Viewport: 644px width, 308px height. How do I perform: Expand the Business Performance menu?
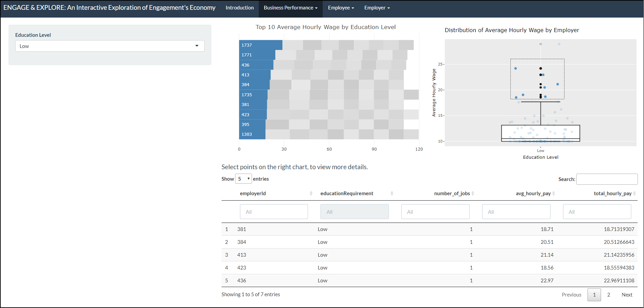click(290, 8)
